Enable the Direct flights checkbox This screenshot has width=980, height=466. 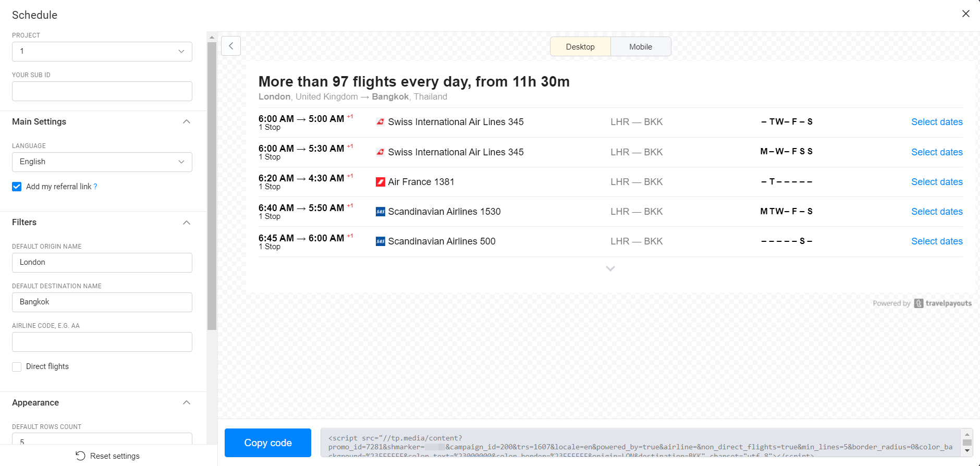[x=17, y=366]
